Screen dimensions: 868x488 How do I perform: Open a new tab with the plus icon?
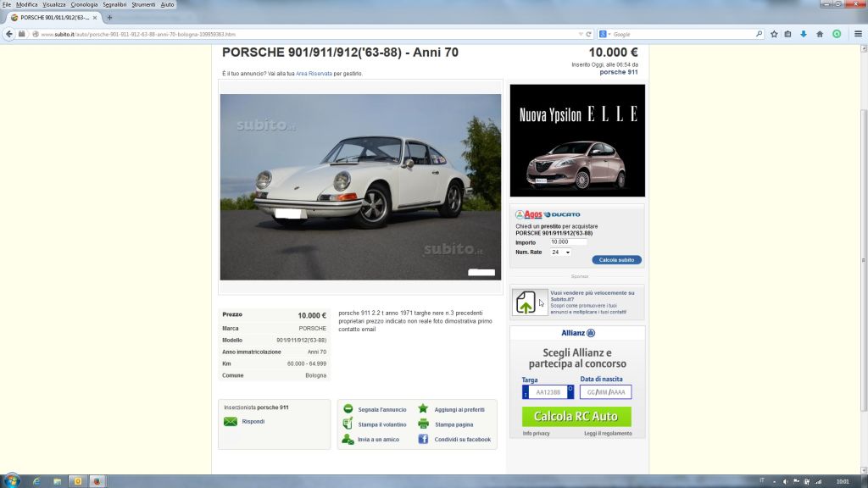pyautogui.click(x=109, y=18)
